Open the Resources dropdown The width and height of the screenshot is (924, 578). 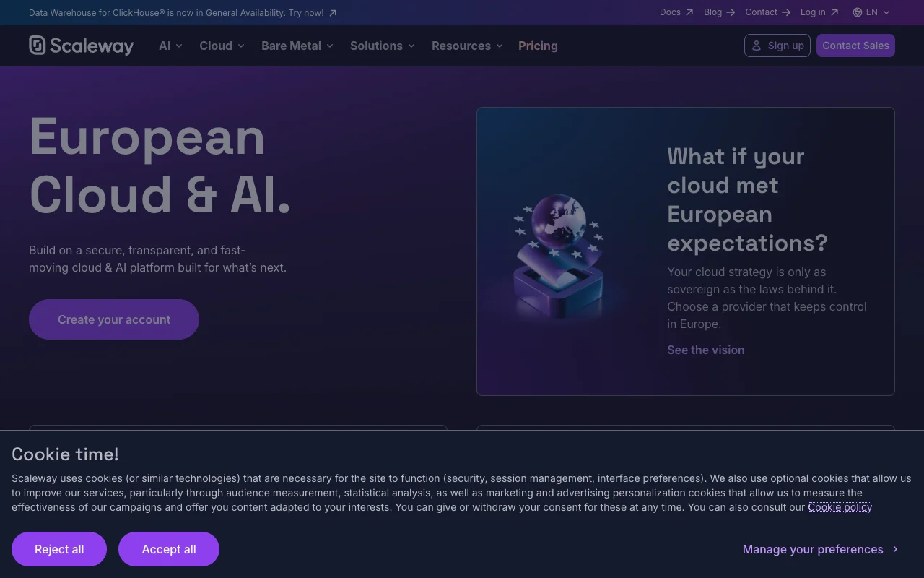click(467, 46)
